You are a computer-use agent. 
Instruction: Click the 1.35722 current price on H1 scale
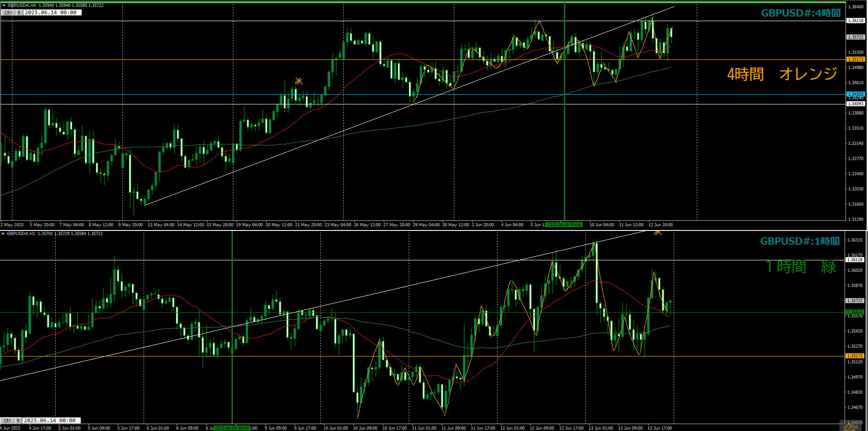[x=855, y=301]
